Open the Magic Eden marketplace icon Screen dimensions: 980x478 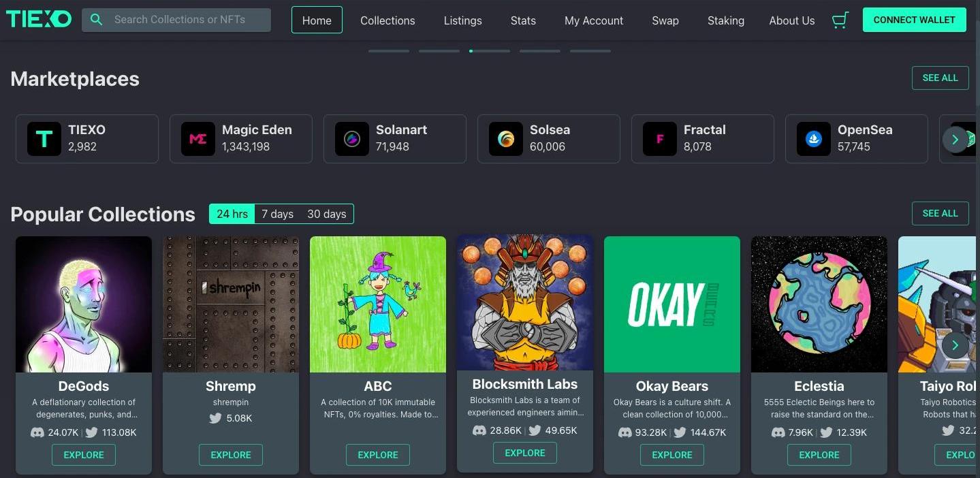pos(197,139)
